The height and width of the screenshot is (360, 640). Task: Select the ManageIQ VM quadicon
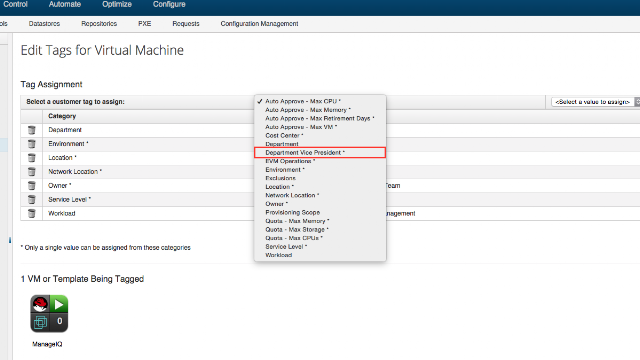[x=49, y=313]
